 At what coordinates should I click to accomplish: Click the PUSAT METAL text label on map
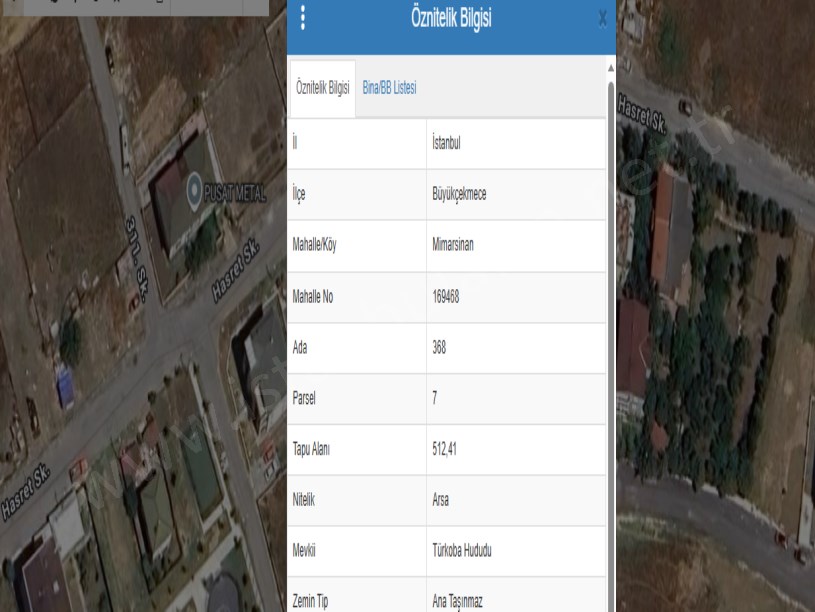234,194
